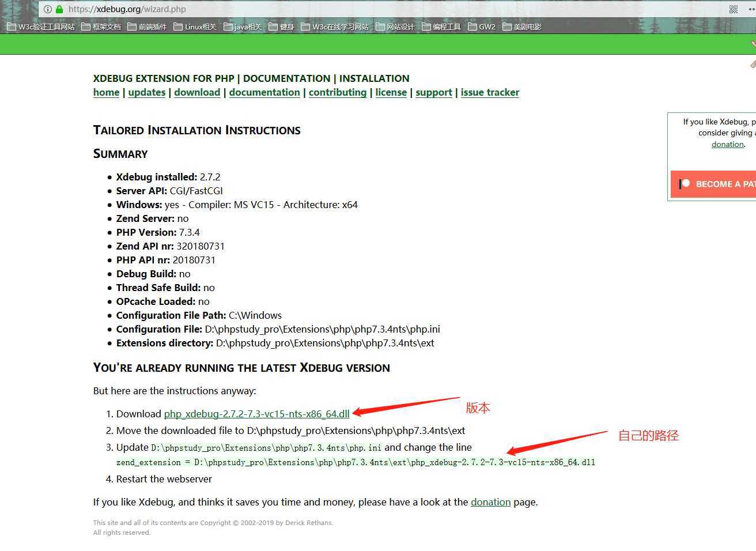Open the 编程工具 bookmark folder
This screenshot has height=551, width=756.
[441, 27]
